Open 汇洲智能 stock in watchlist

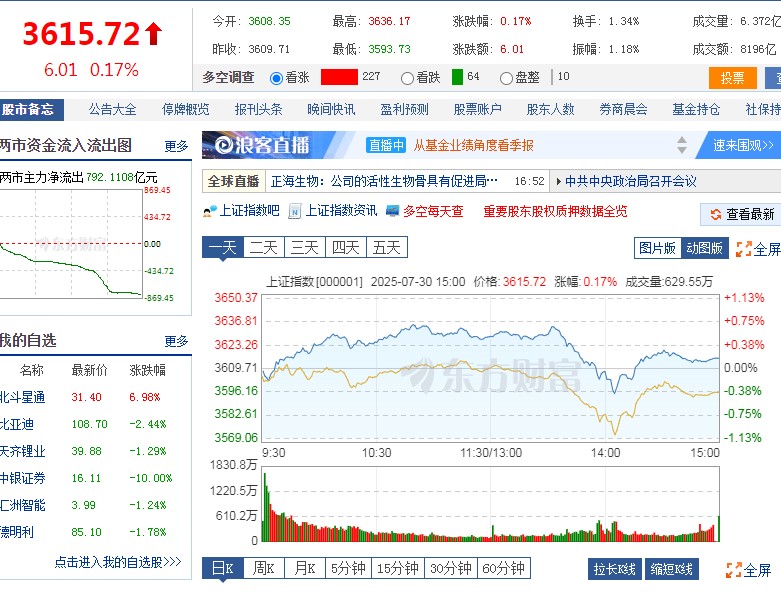tap(22, 505)
